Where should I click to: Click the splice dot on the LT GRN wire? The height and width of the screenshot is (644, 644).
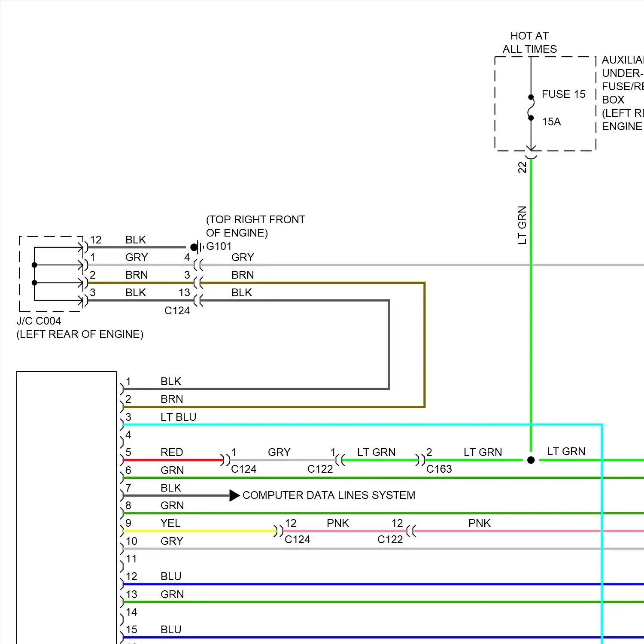531,460
